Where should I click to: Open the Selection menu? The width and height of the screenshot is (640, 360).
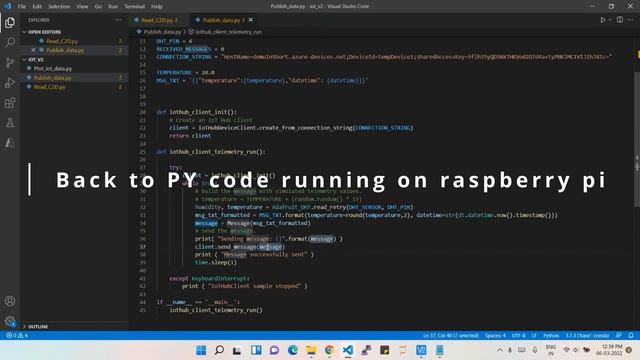pos(59,7)
